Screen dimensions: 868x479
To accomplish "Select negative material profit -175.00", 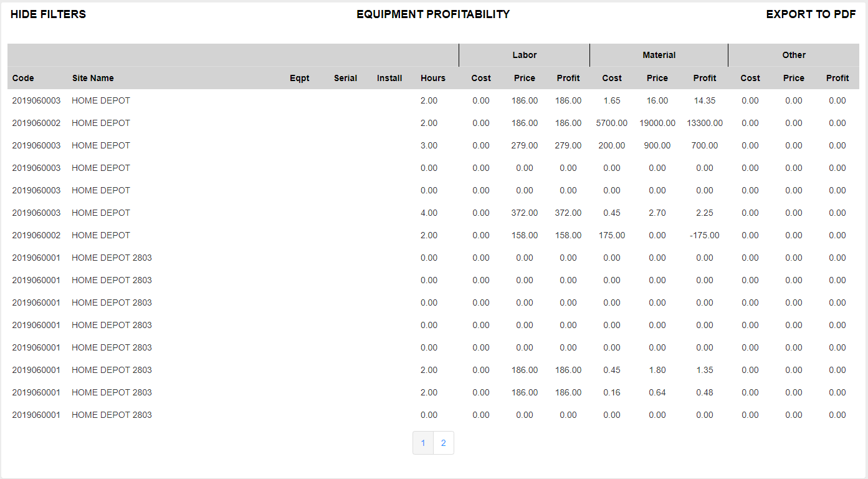I will 705,235.
